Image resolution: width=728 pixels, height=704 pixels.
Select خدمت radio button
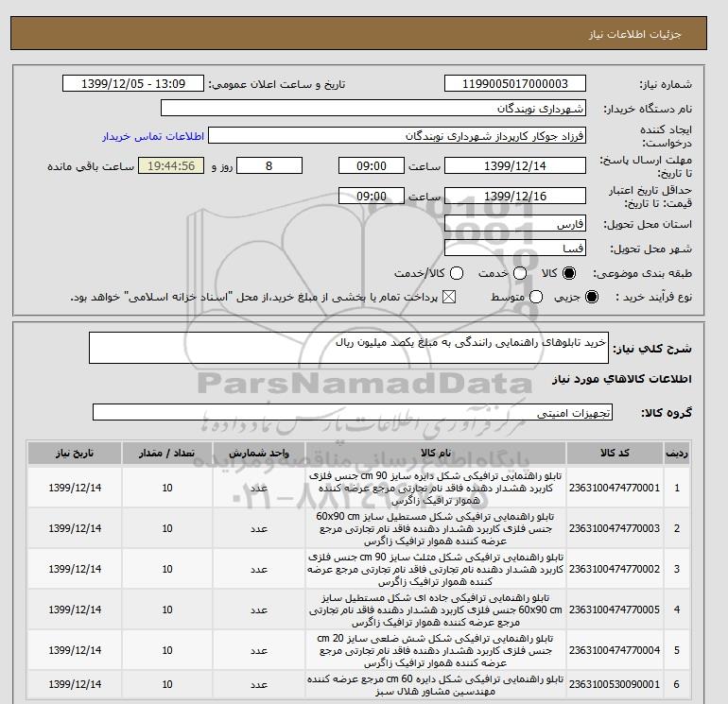pos(520,273)
